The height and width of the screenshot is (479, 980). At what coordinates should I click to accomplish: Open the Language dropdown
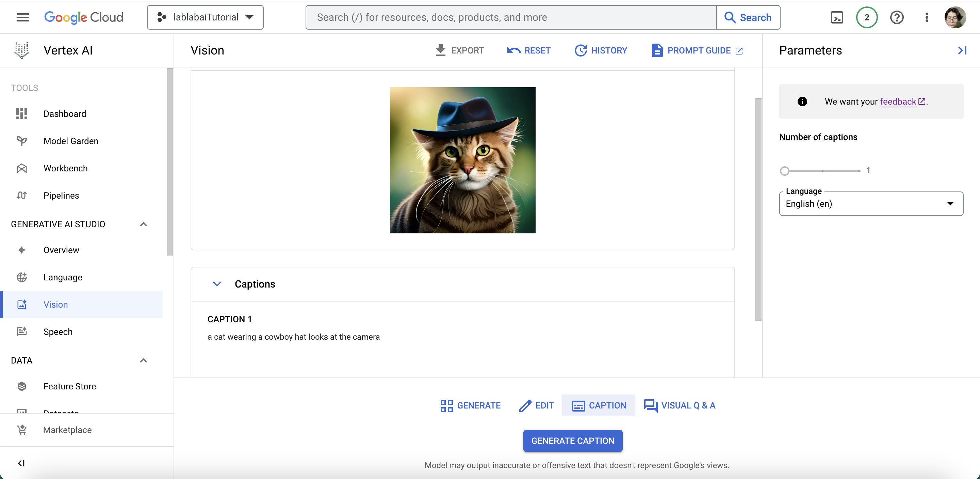(x=871, y=204)
